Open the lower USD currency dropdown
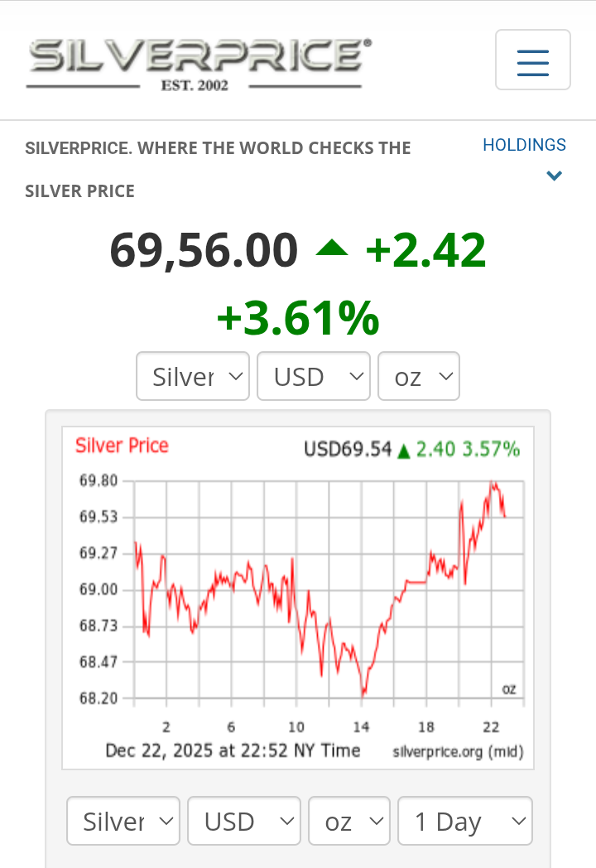 click(244, 822)
